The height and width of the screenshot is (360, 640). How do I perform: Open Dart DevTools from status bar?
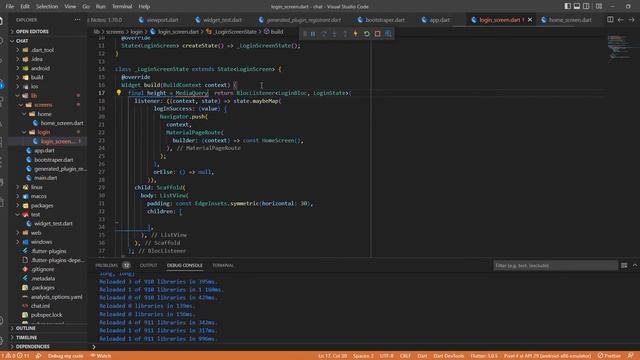[x=448, y=356]
